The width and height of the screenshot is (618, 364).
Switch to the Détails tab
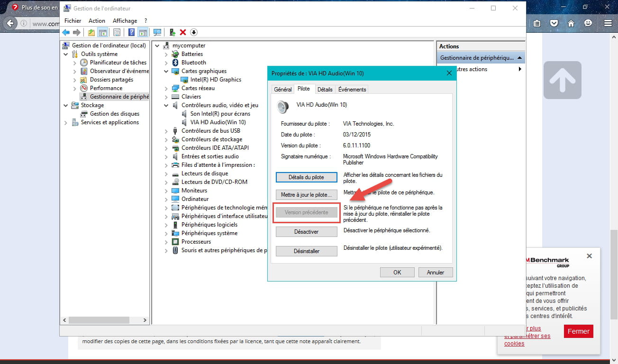click(x=325, y=90)
